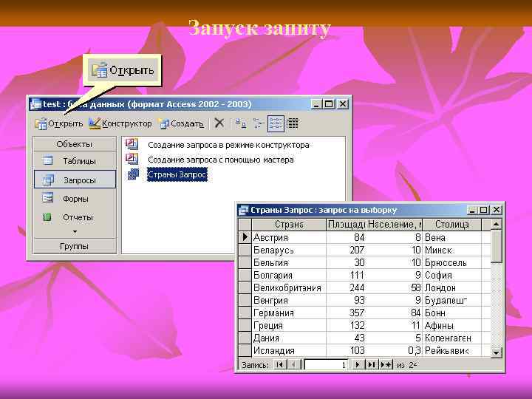The width and height of the screenshot is (532, 399).
Task: Open the Отчеты objects section
Action: pos(75,217)
